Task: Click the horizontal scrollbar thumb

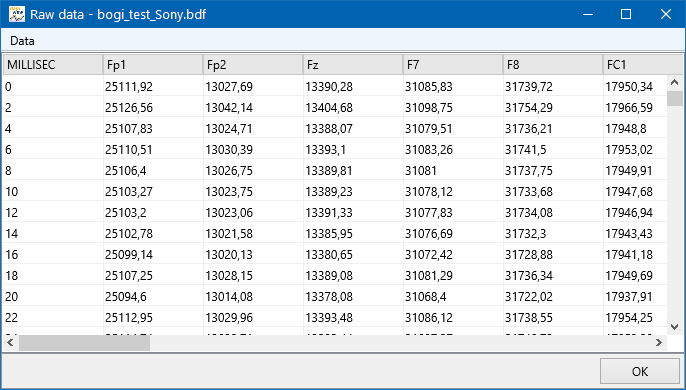Action: pyautogui.click(x=84, y=343)
